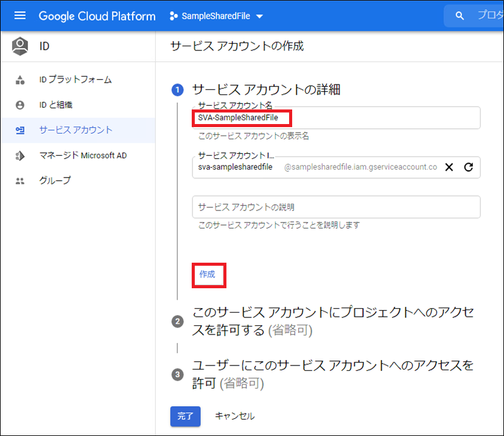This screenshot has height=436, width=504.
Task: Expand step 2 プロジェクトへのアクセスを許可する
Action: click(x=333, y=320)
